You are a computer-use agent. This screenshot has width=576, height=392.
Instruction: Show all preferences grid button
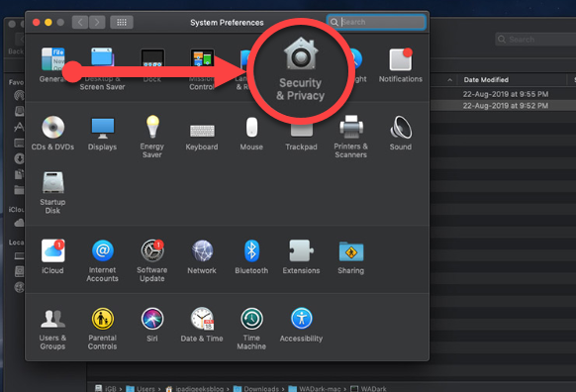[x=122, y=23]
